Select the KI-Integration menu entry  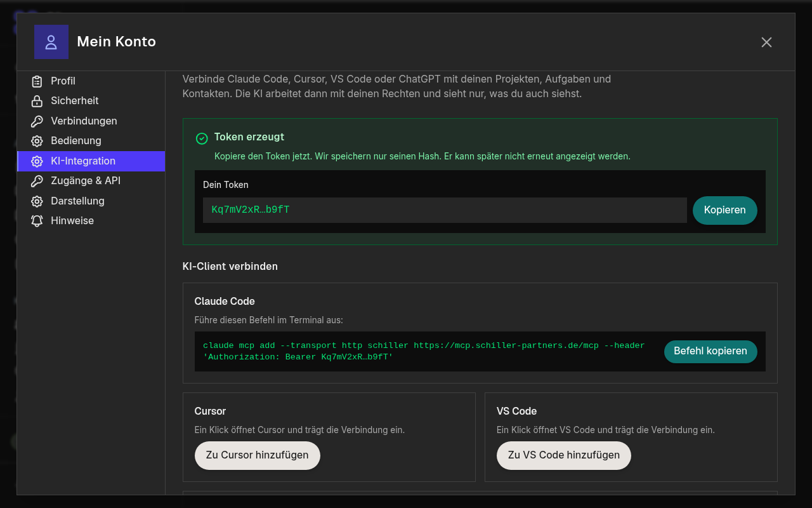pyautogui.click(x=91, y=161)
